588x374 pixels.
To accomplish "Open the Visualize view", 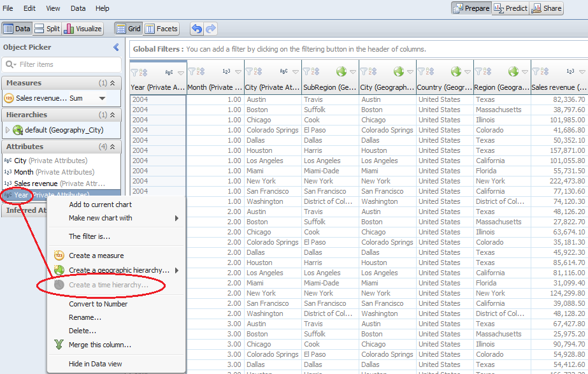I will point(83,29).
